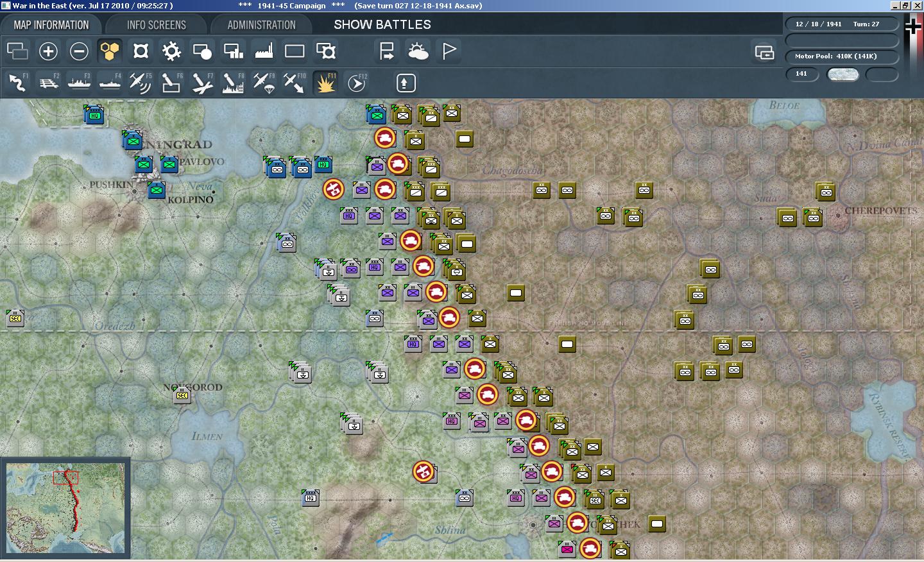Image resolution: width=924 pixels, height=562 pixels.
Task: Click the square bracket-corner toolbar icon
Action: (141, 51)
